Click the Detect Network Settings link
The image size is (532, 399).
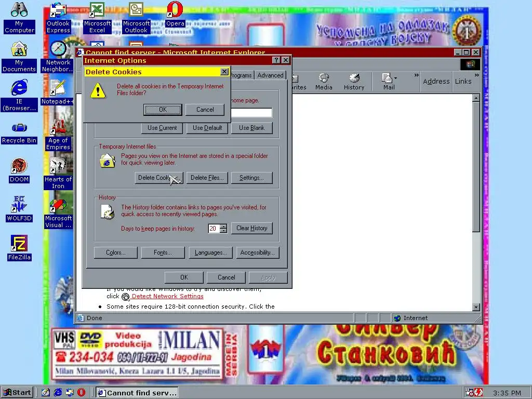coord(168,296)
